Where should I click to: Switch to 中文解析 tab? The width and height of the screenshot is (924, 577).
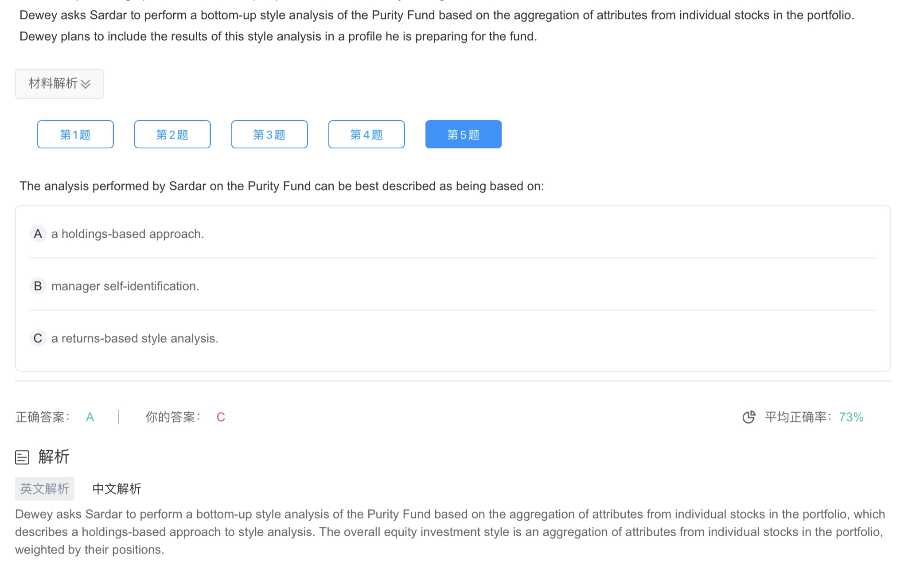pyautogui.click(x=117, y=488)
